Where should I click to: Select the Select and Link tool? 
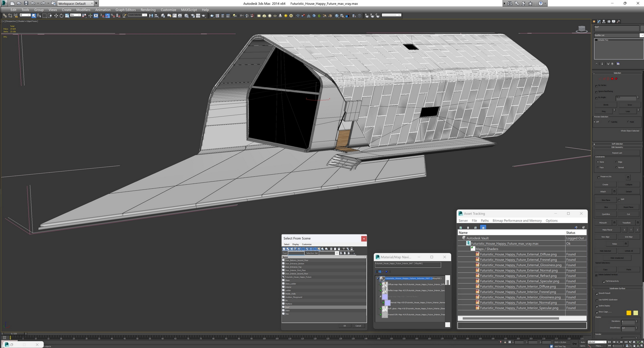point(5,15)
